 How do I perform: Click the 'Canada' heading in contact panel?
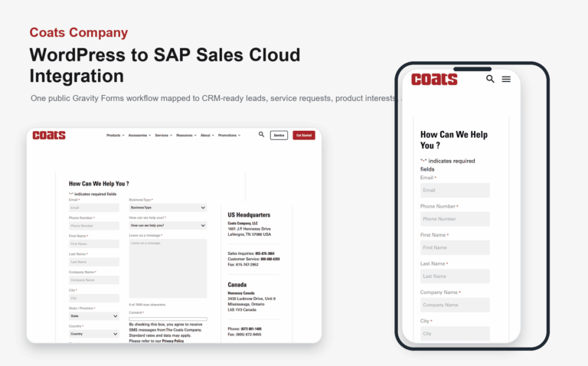pos(237,285)
